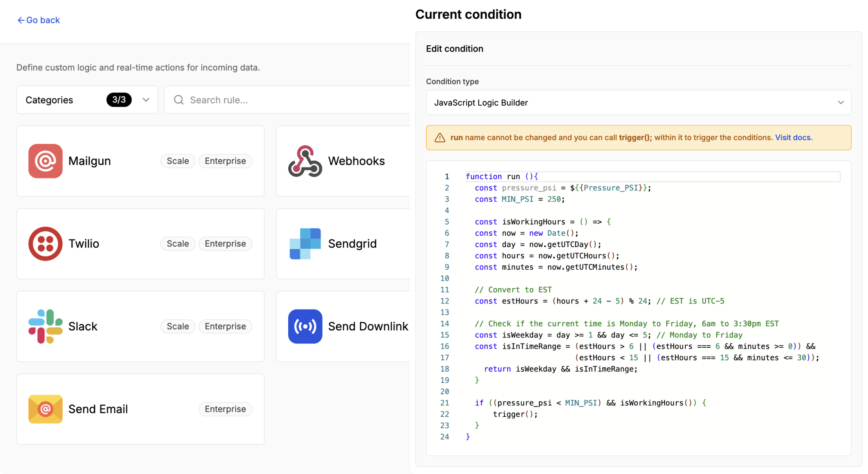Click the const estHours calculation line
This screenshot has width=868, height=474.
pyautogui.click(x=599, y=301)
